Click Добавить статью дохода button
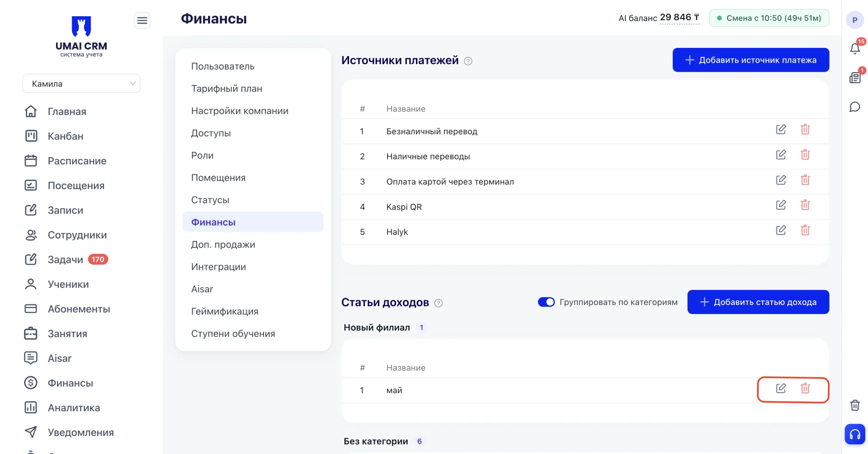Viewport: 868px width, 454px height. coord(758,302)
